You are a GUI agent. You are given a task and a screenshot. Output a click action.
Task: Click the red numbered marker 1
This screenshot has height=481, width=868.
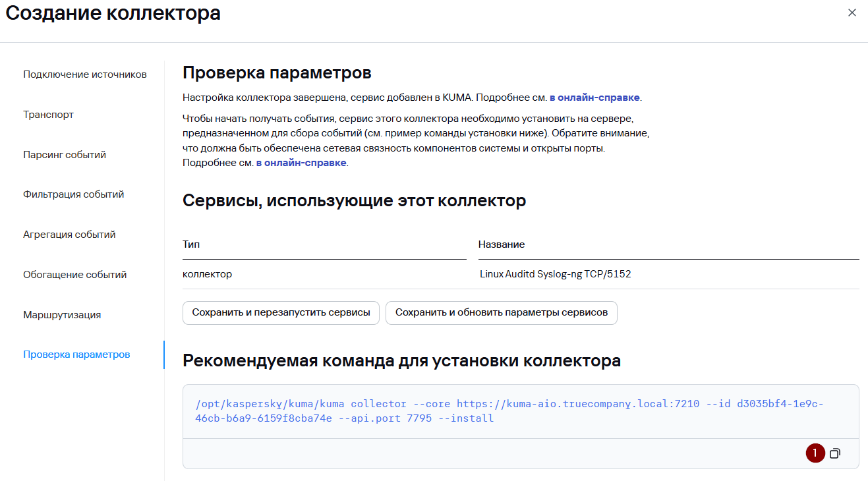(x=815, y=453)
